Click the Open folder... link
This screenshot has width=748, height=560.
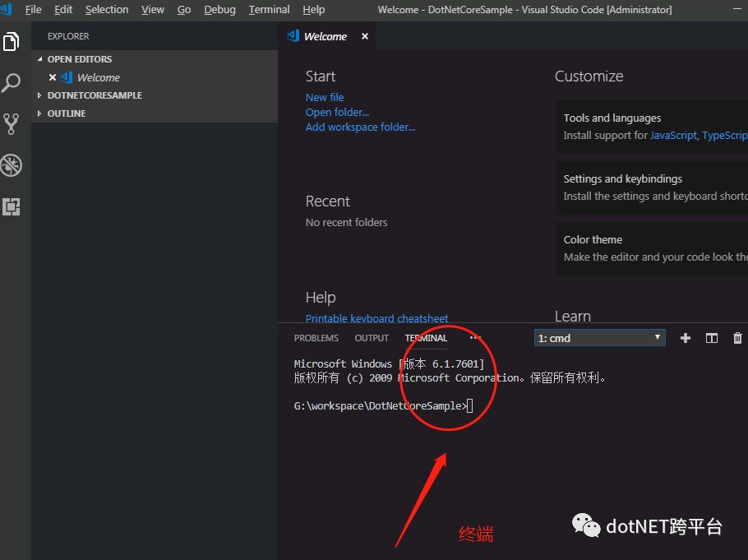[x=337, y=112]
